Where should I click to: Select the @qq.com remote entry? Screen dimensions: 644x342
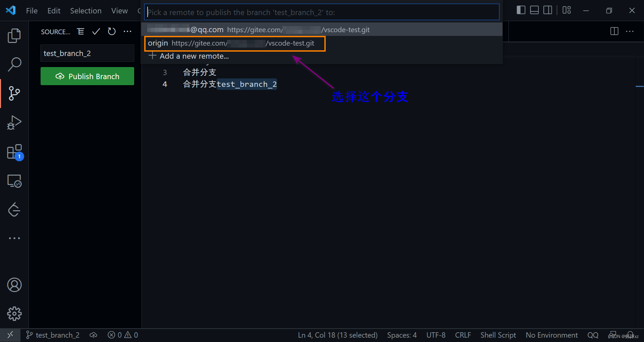coord(322,30)
